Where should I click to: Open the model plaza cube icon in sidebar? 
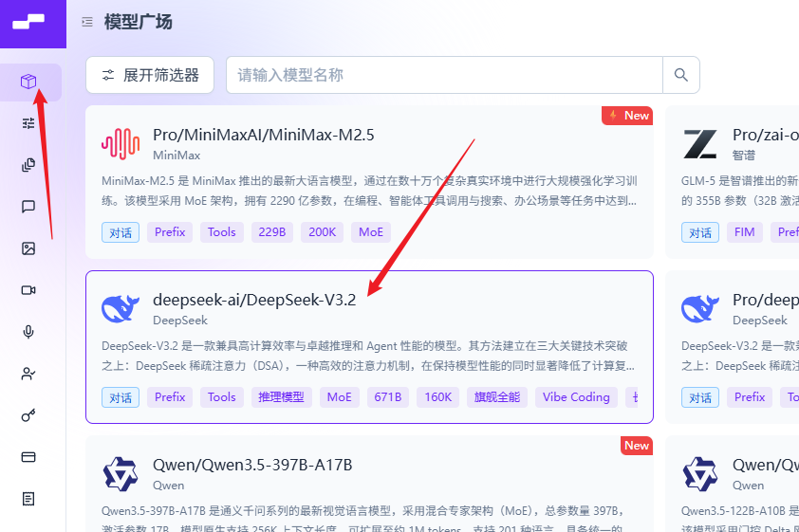coord(28,82)
